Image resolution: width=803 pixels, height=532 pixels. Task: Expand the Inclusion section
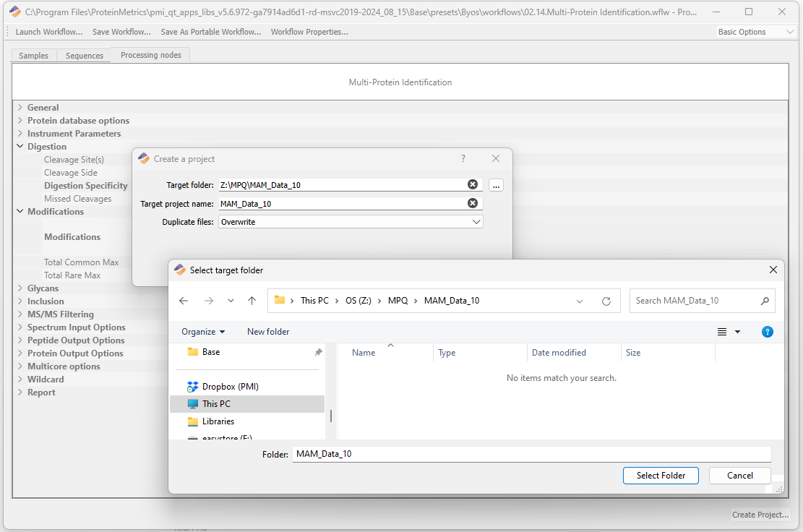(20, 301)
